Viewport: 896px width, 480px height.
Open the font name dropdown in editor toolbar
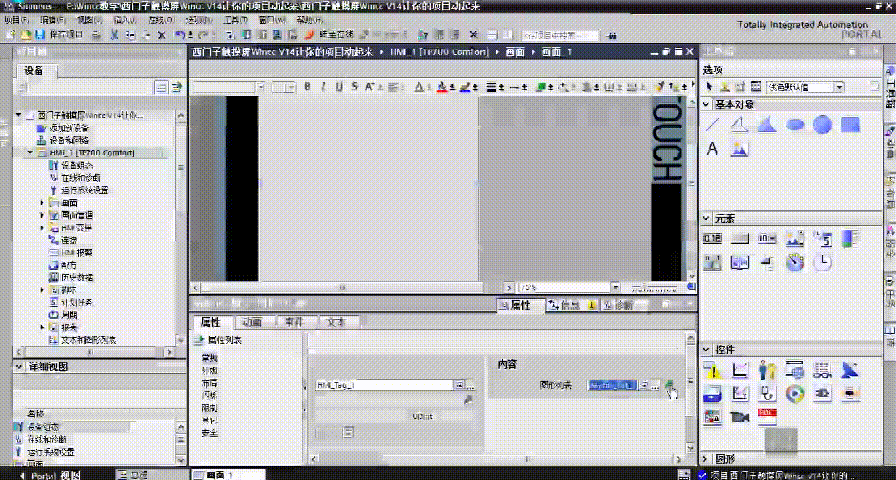(x=261, y=87)
